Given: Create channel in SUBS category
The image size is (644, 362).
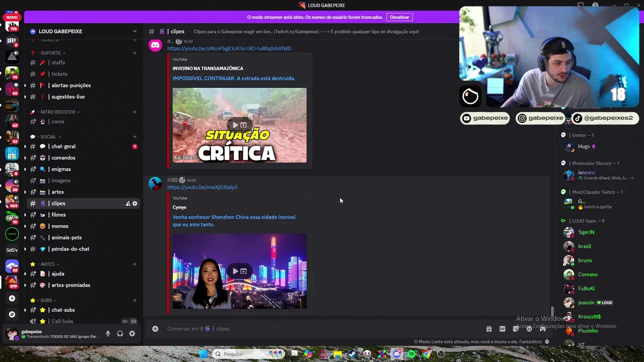Looking at the screenshot, I should (x=135, y=300).
